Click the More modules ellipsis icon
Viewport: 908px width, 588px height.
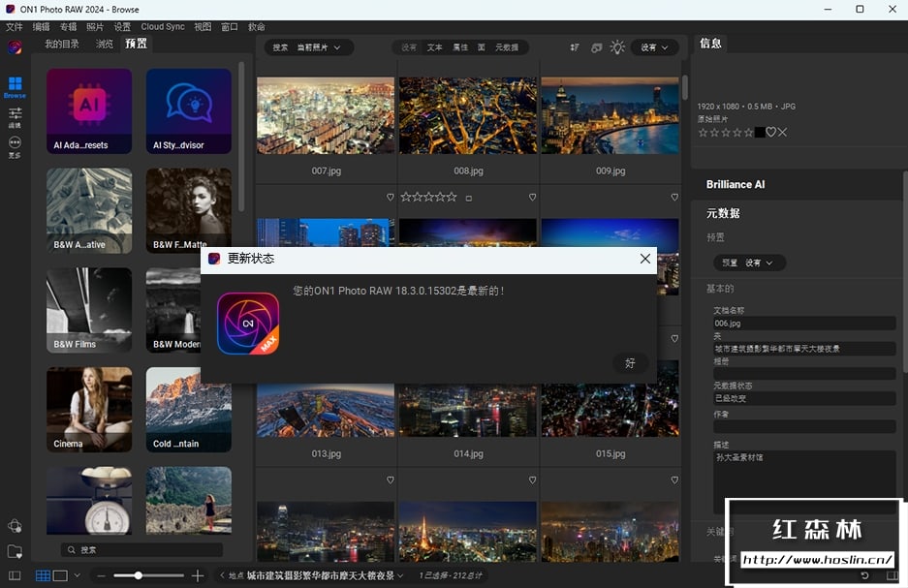(16, 142)
